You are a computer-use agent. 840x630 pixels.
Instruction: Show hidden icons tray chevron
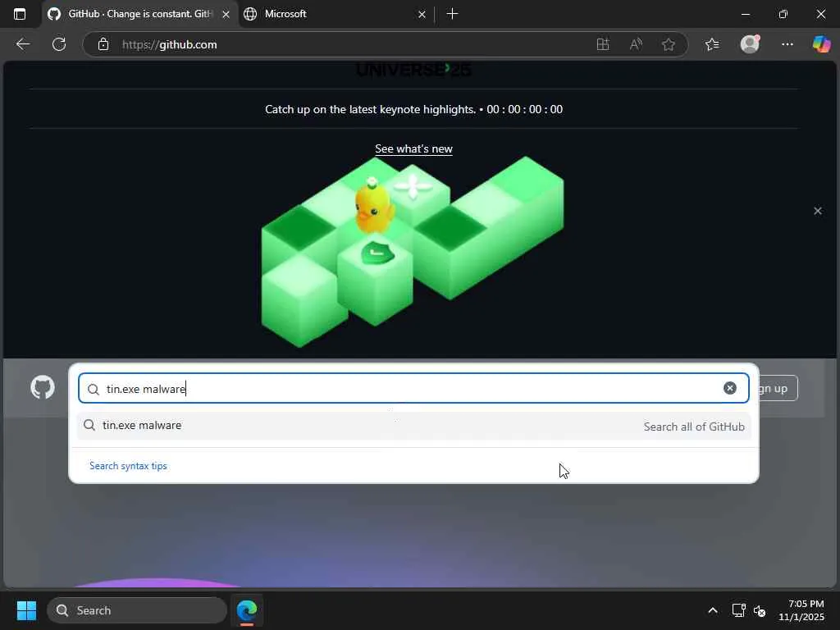click(x=713, y=610)
